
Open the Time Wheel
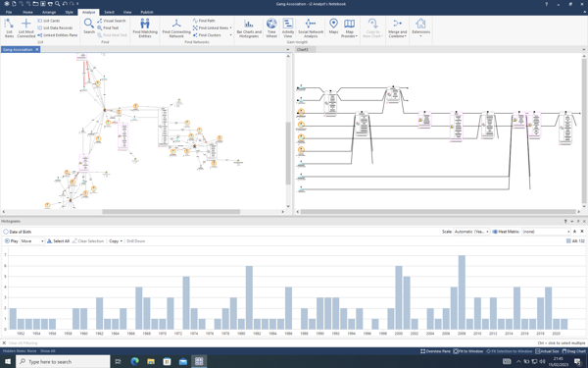point(271,27)
